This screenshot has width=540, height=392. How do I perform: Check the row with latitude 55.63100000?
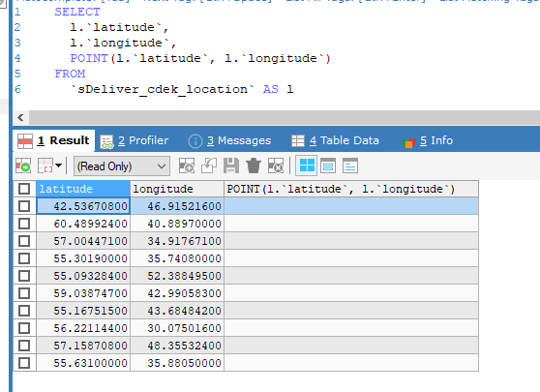tap(24, 363)
